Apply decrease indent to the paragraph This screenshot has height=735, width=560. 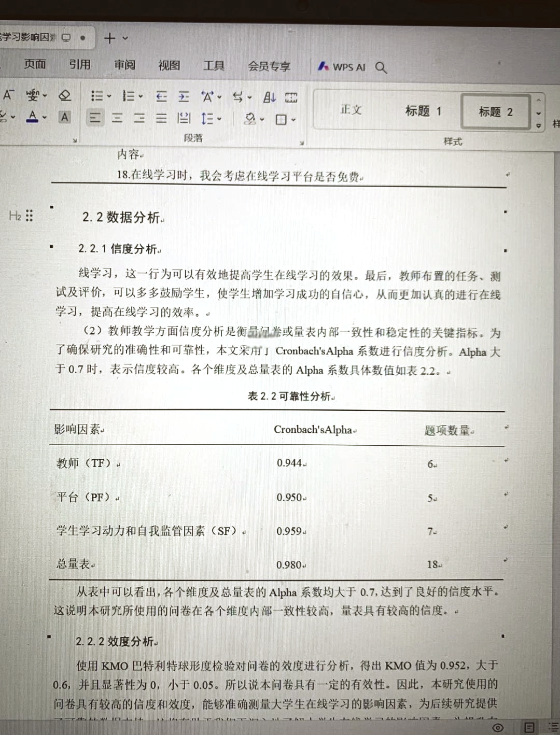click(162, 96)
